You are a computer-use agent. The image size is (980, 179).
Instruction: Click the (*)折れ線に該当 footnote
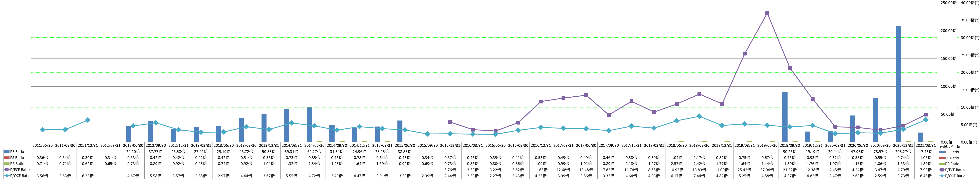(951, 147)
